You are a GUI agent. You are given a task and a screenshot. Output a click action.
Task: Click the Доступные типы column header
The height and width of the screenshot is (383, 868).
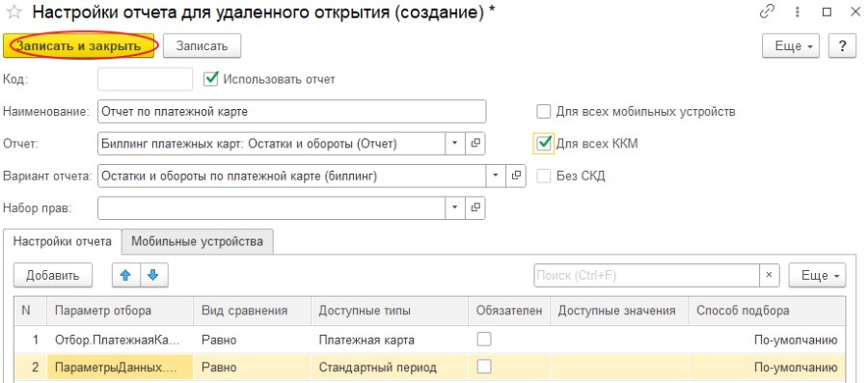tap(390, 311)
